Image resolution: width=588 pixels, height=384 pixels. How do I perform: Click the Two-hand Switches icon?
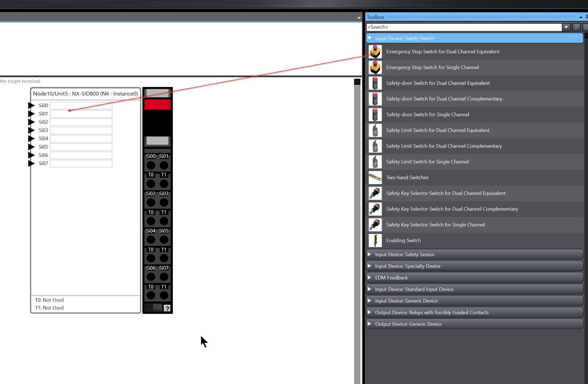(x=375, y=178)
